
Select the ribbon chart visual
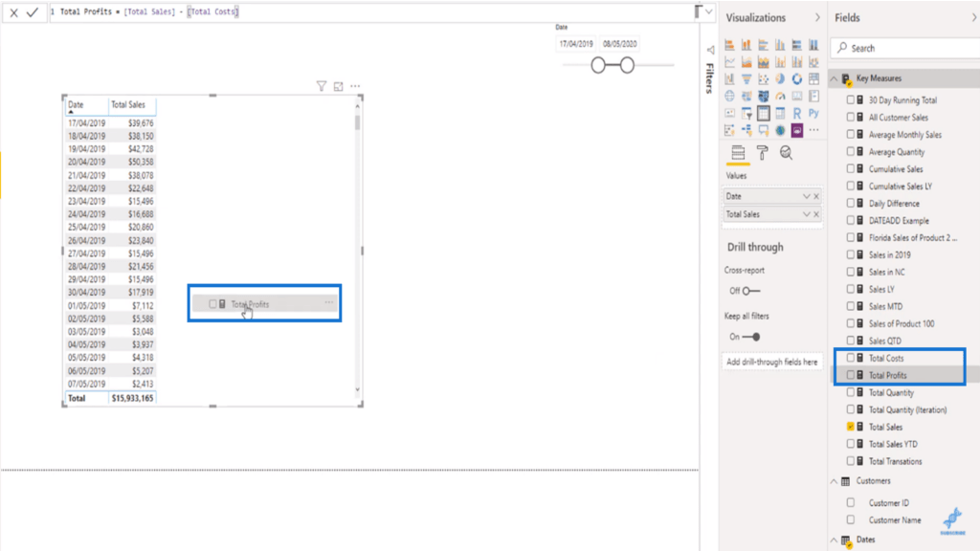[x=813, y=62]
